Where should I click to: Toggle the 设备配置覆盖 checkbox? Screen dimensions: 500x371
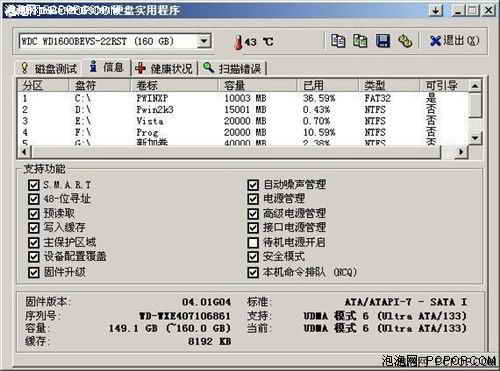click(x=34, y=257)
